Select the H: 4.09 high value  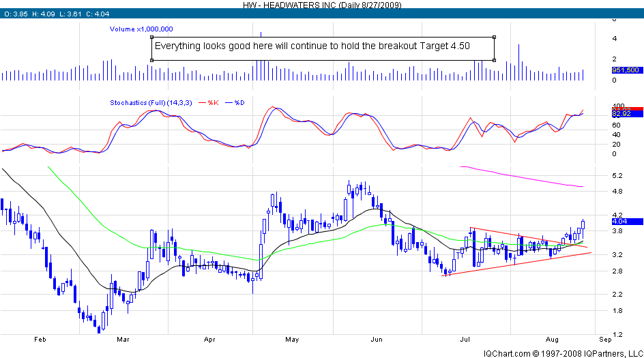(x=44, y=14)
